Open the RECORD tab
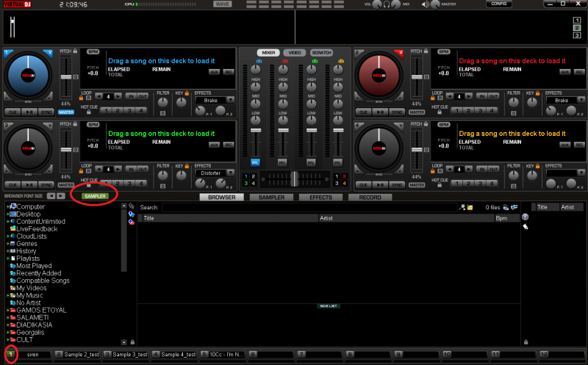Image resolution: width=588 pixels, height=365 pixels. point(370,197)
